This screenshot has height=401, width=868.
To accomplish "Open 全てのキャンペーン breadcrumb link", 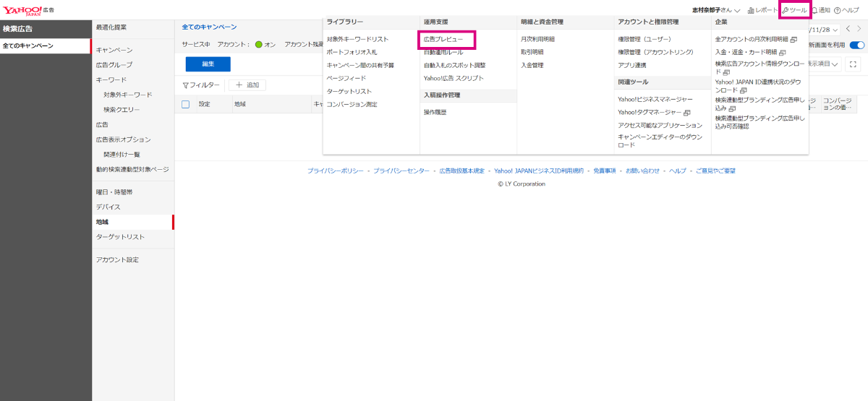I will [209, 27].
